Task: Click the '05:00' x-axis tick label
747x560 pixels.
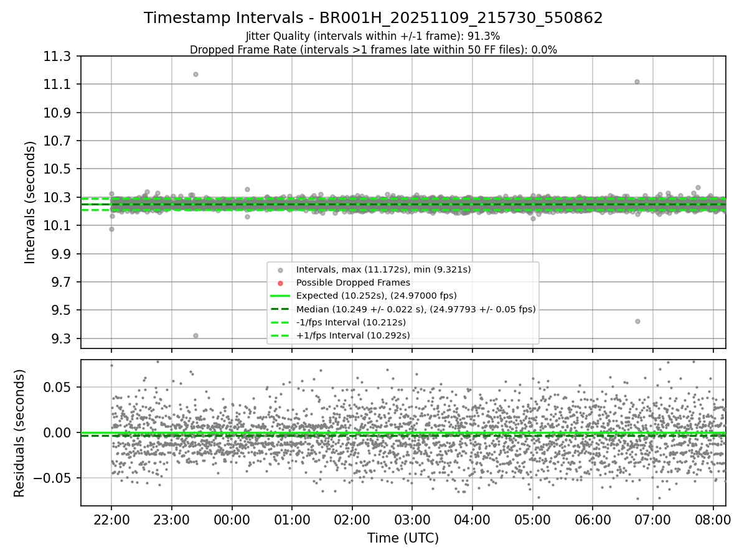Action: pos(533,520)
